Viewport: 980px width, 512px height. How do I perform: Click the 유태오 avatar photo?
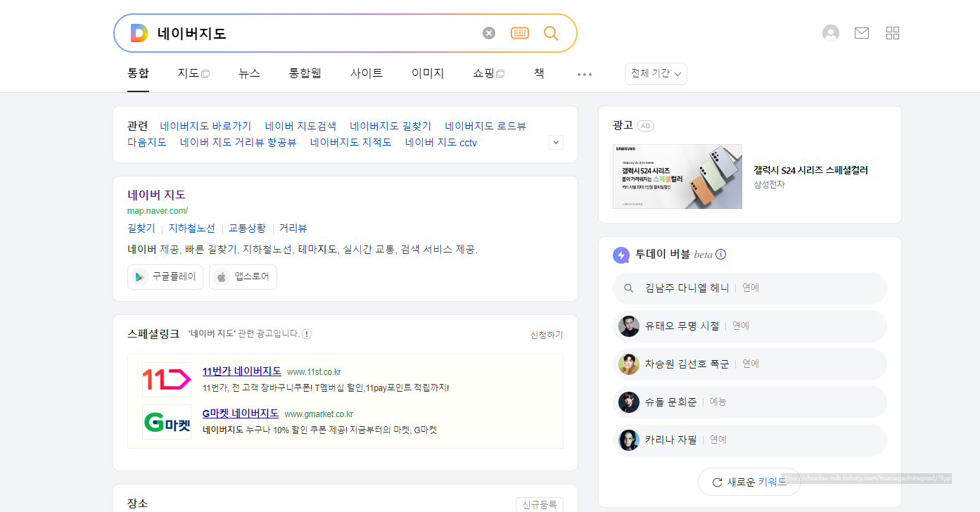pos(629,326)
